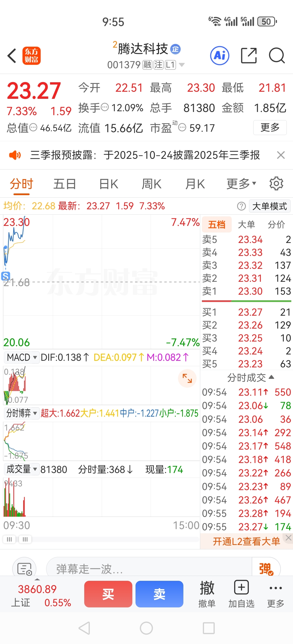The height and width of the screenshot is (644, 293).
Task: Switch to the 大单 tab
Action: click(x=246, y=224)
